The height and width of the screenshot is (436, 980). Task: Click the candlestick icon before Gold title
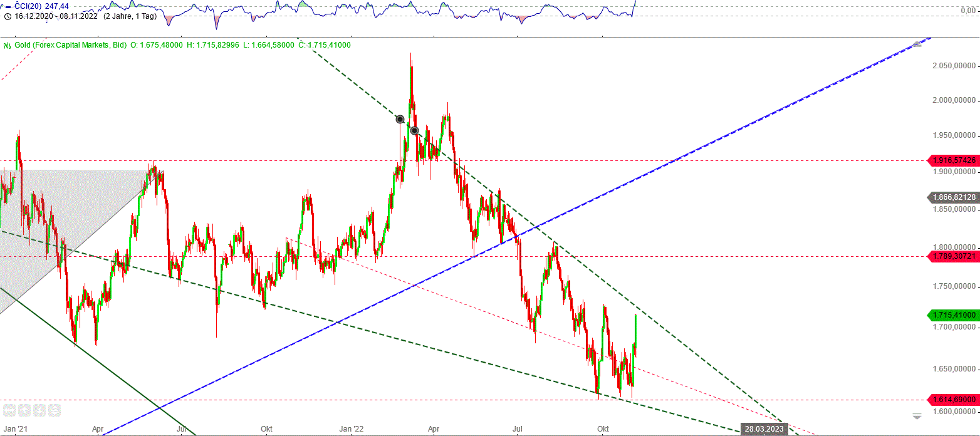tap(8, 45)
